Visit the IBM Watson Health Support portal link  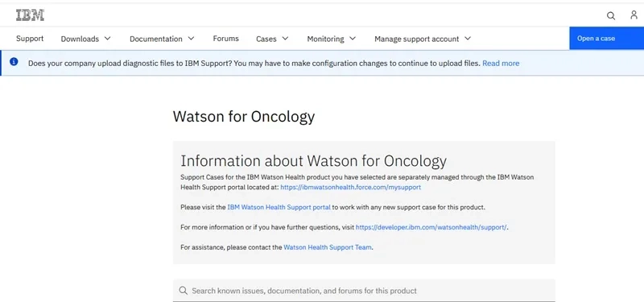(279, 207)
